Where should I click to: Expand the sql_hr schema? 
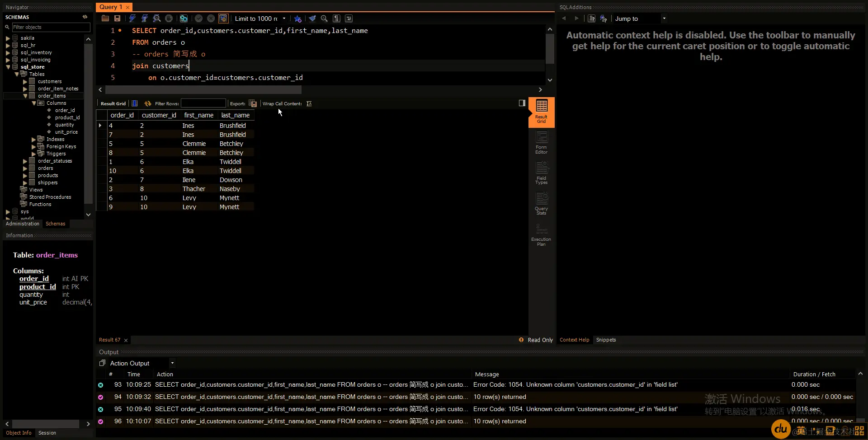click(x=8, y=45)
